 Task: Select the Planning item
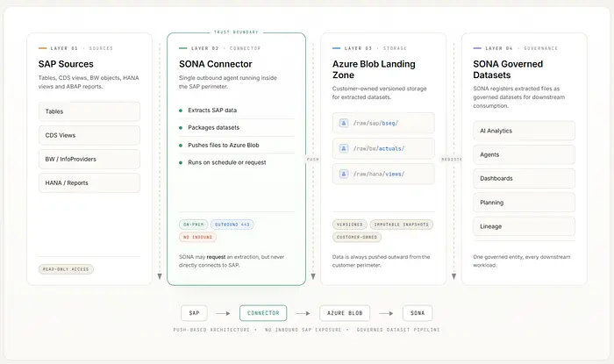(x=524, y=203)
